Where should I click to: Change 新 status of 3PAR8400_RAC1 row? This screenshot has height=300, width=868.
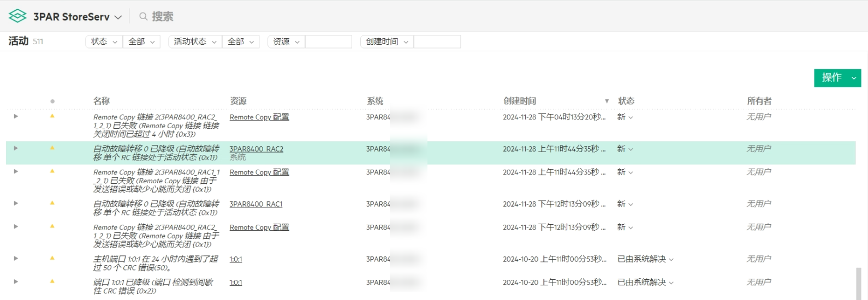pos(625,204)
